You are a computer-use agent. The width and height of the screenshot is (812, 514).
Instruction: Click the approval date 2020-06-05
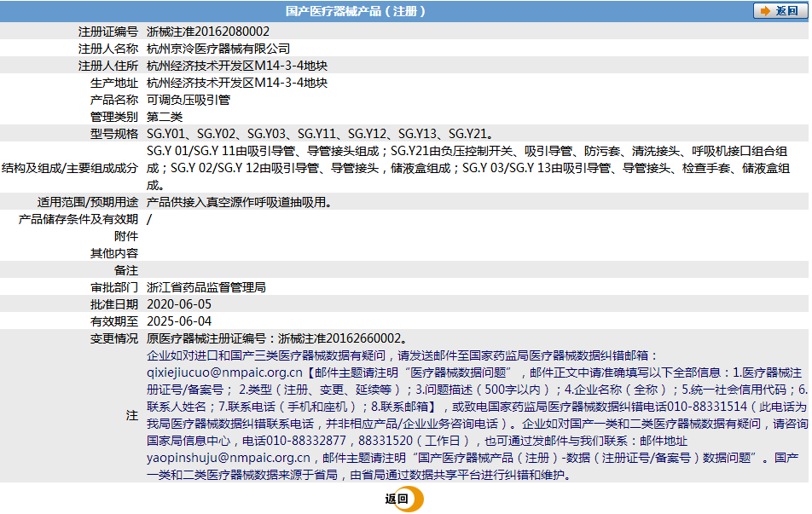pyautogui.click(x=179, y=304)
